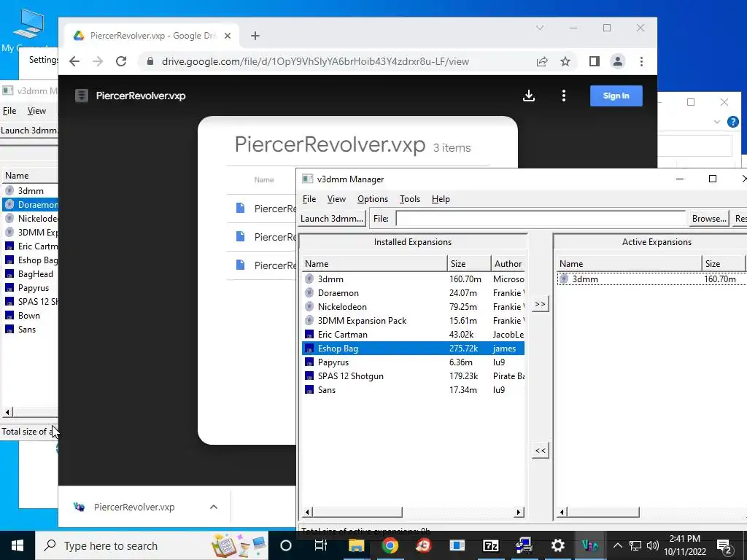This screenshot has width=747, height=560.
Task: Open Windows Start menu
Action: (x=18, y=545)
